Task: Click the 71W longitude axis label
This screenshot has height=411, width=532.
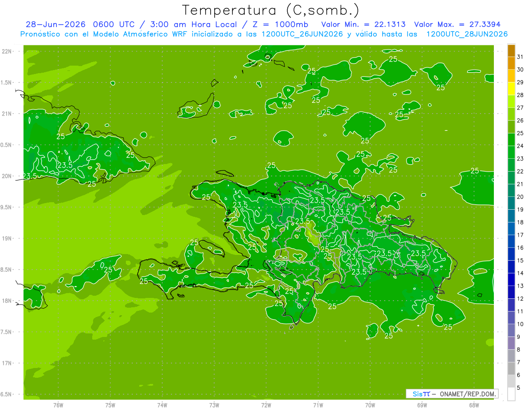Action: [318, 405]
